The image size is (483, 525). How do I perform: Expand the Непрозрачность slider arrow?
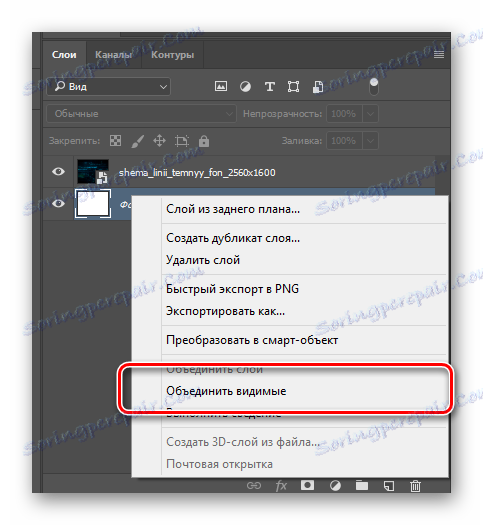pos(370,114)
